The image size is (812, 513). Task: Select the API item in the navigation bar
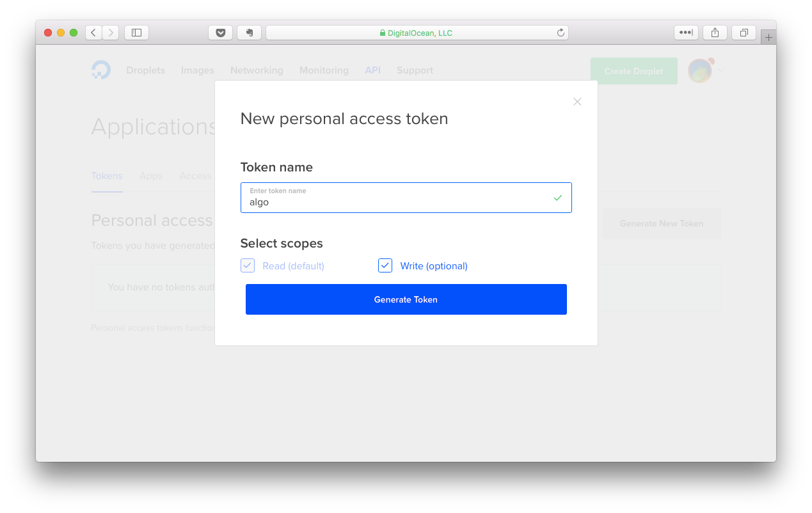pos(372,70)
